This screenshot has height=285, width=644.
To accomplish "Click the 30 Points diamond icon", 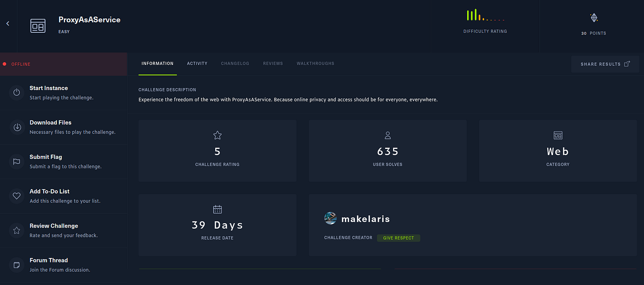I will [x=594, y=17].
